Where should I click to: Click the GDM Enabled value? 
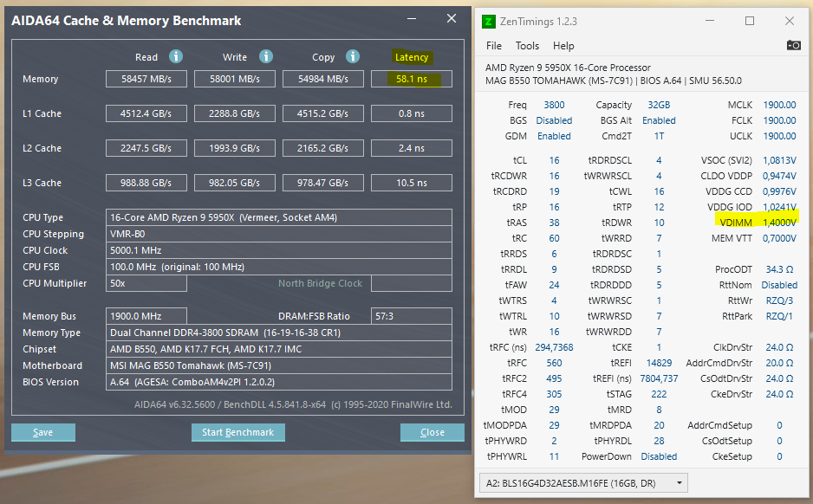[x=554, y=136]
